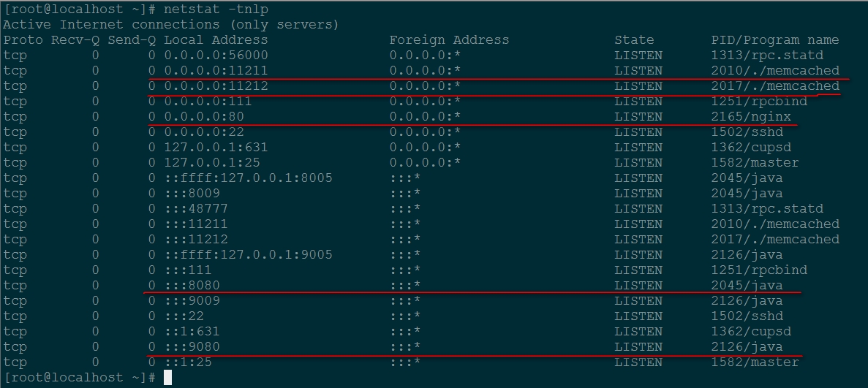868x388 pixels.
Task: Click 2045/java in the :::8080 row
Action: 747,286
